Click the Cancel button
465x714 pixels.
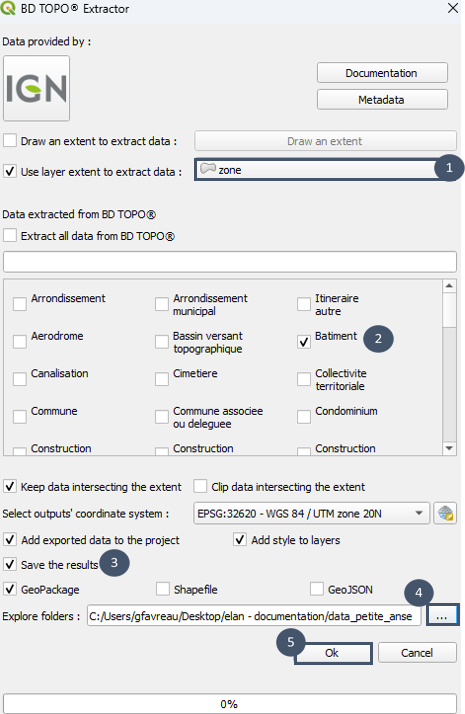click(x=417, y=653)
